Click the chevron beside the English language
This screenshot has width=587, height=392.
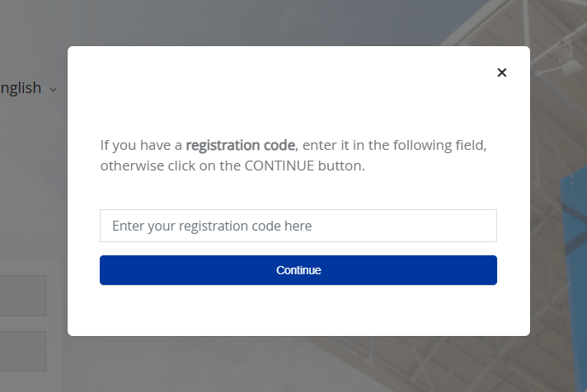tap(54, 89)
